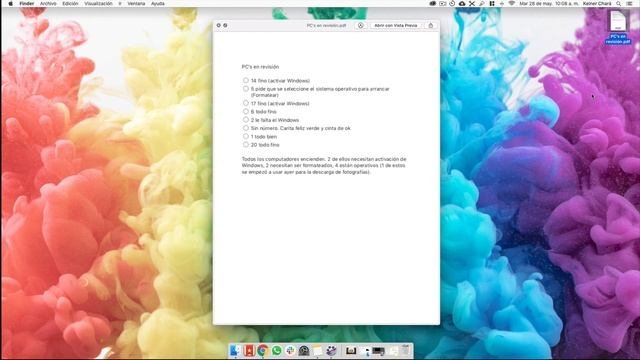Check the '5 pide que se seleccione' circle

246,89
